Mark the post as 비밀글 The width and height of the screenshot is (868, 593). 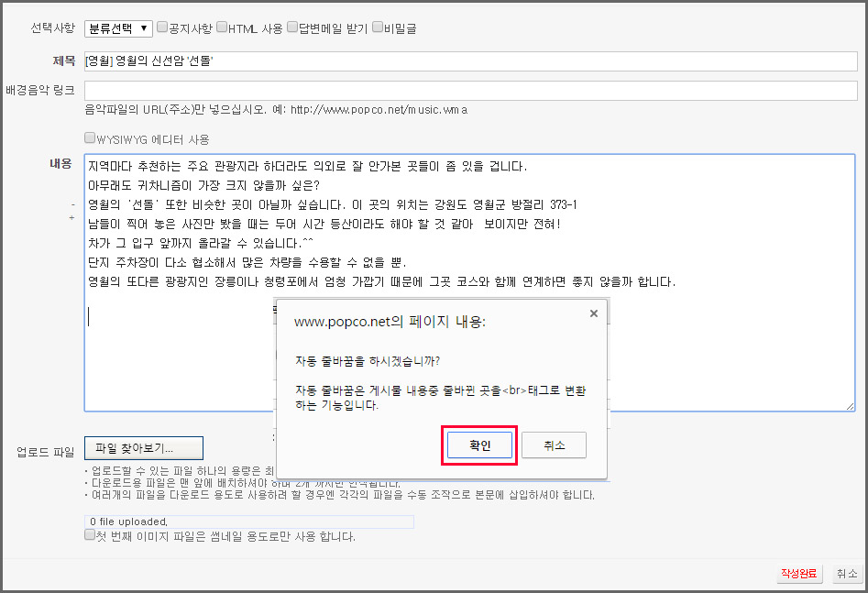[378, 27]
